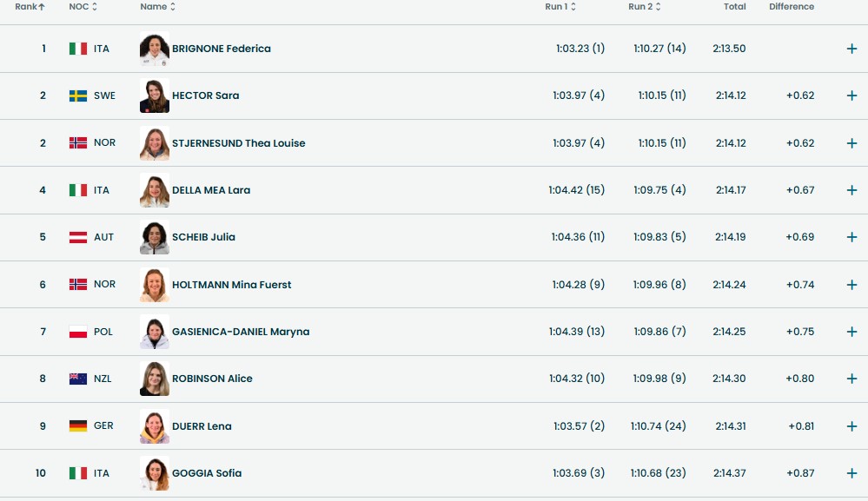This screenshot has width=868, height=501.
Task: Sort by Run 2 times
Action: click(x=645, y=7)
